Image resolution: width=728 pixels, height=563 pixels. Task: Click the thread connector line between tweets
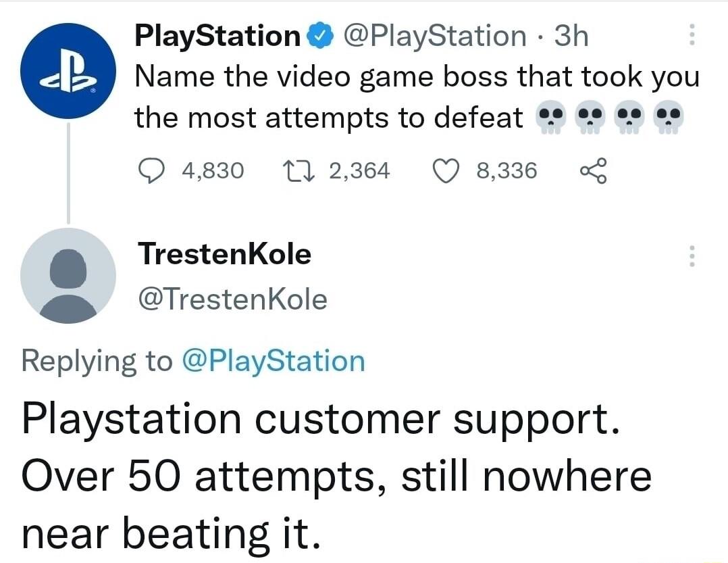tap(68, 179)
